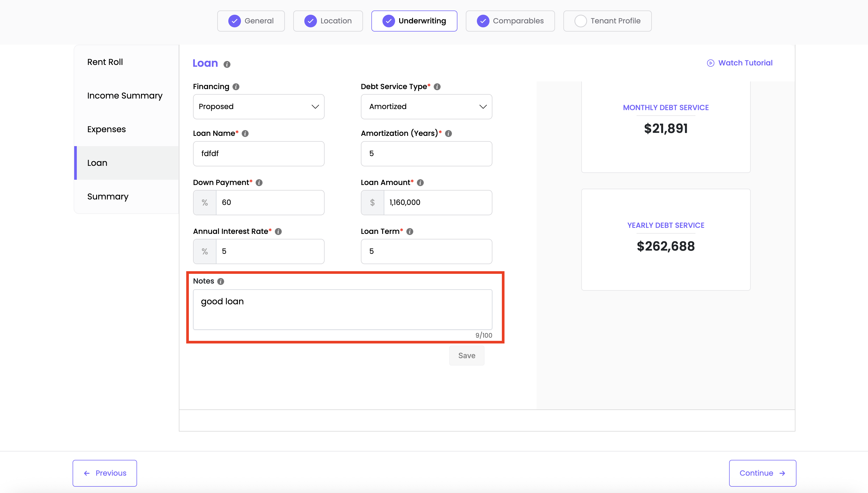Click Financing field info icon
The height and width of the screenshot is (493, 868).
236,87
